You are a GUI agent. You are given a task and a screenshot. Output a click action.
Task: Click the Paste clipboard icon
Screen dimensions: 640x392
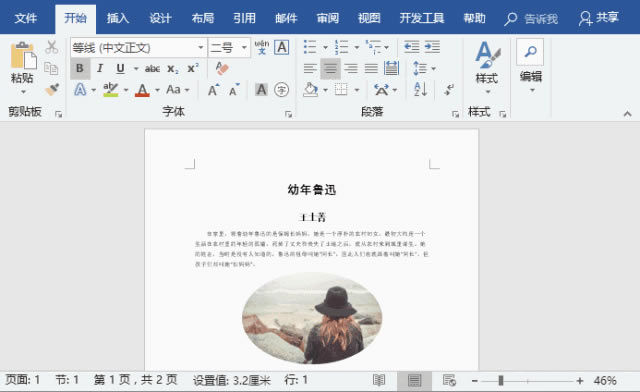coord(23,55)
